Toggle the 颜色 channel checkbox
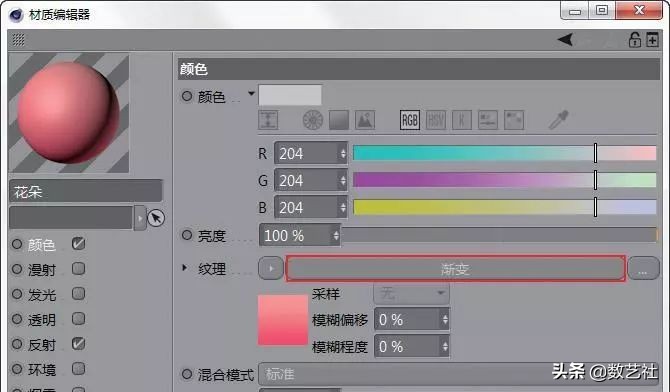The width and height of the screenshot is (670, 392). [79, 244]
